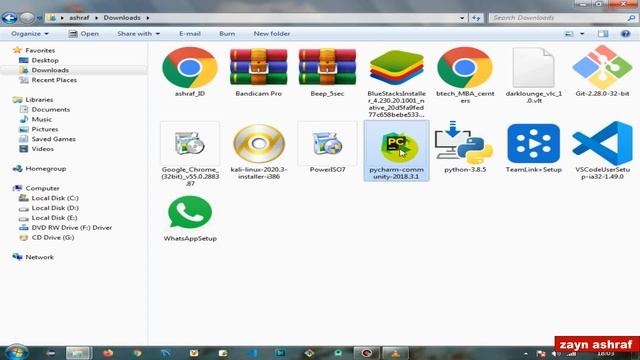640x360 pixels.
Task: Click the Explorer taskbar button
Action: pyautogui.click(x=79, y=353)
